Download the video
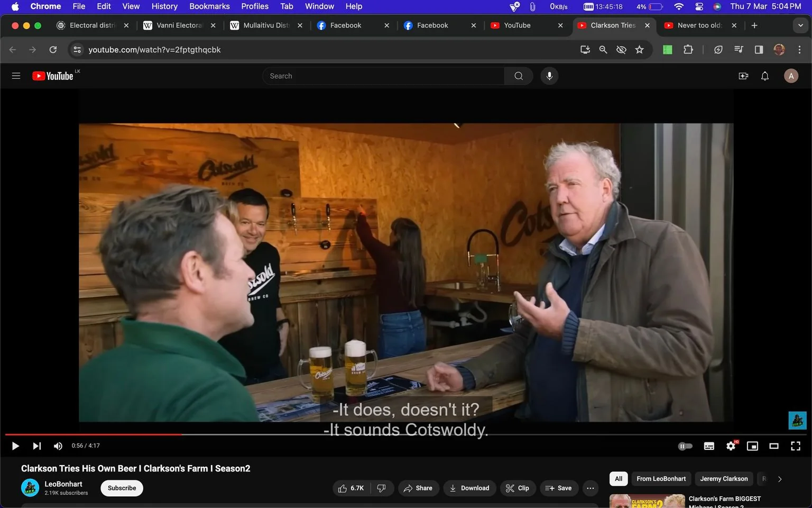812x508 pixels. click(469, 488)
